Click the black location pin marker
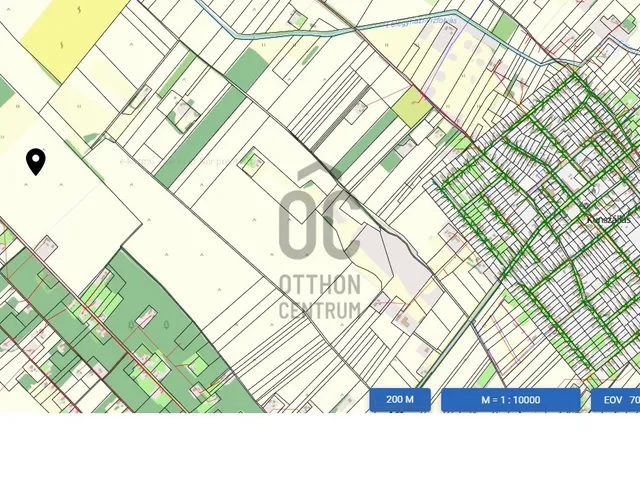 pos(36,162)
